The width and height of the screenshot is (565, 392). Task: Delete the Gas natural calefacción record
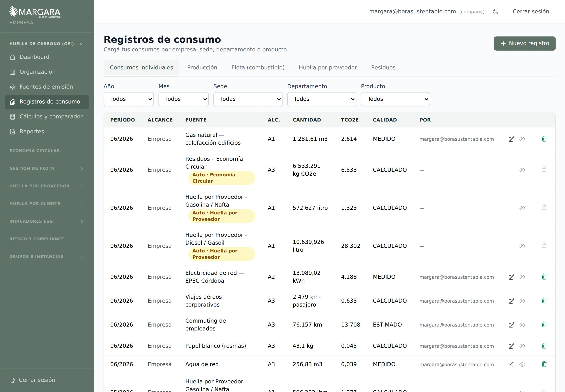click(544, 139)
